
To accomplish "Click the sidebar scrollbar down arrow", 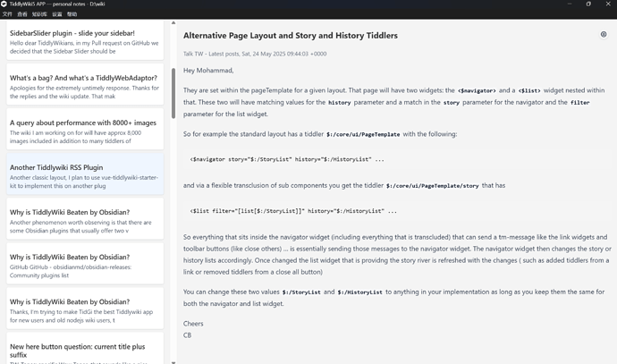I will (x=173, y=362).
